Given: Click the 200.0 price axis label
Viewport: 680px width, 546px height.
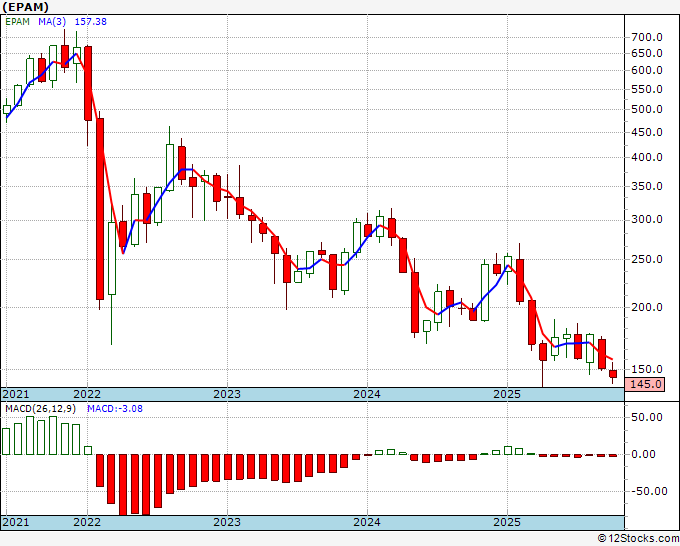Looking at the screenshot, I should pyautogui.click(x=647, y=307).
